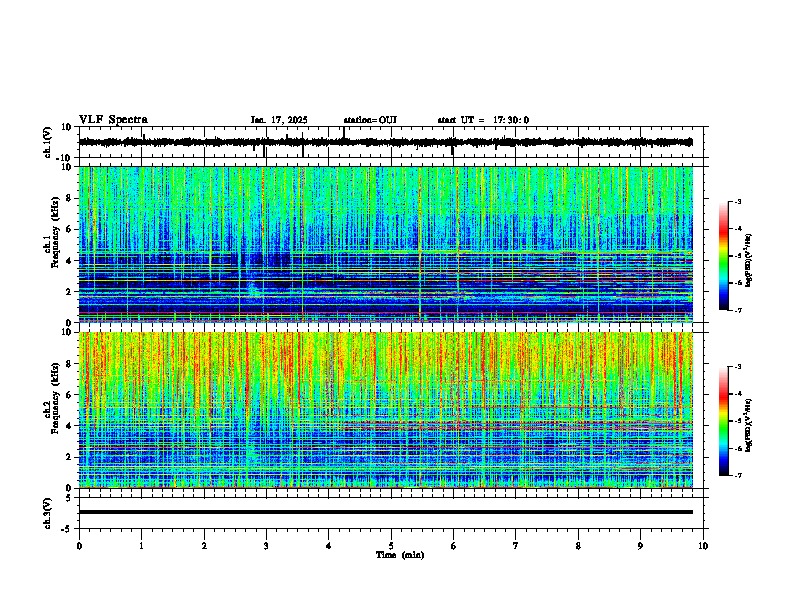
Task: Click the "Time (min)" axis label
Action: point(400,555)
